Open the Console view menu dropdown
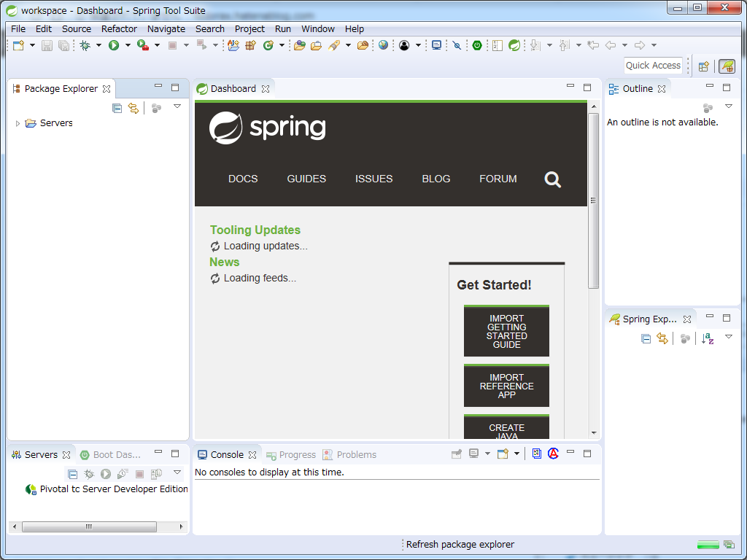 pyautogui.click(x=518, y=454)
